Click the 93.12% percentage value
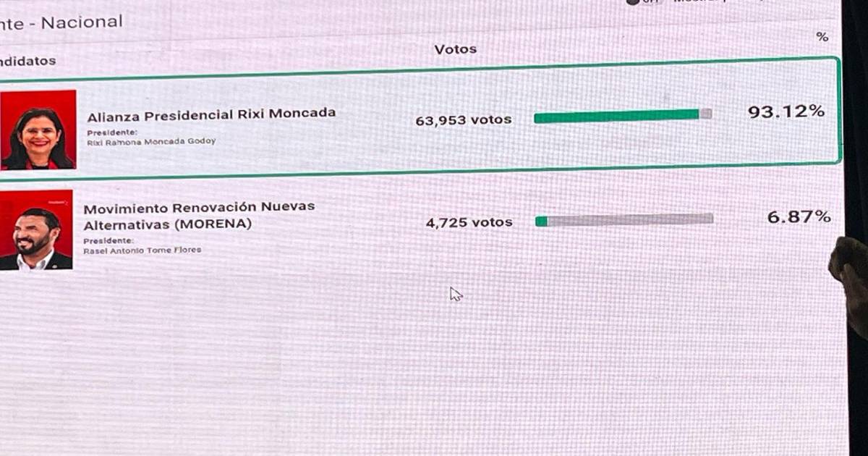 point(786,111)
